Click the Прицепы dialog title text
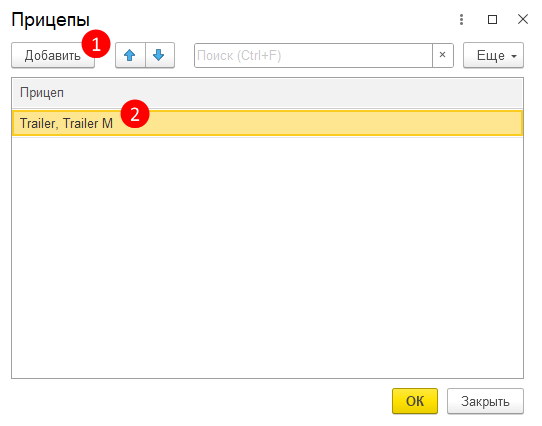The height and width of the screenshot is (426, 542). coord(50,20)
